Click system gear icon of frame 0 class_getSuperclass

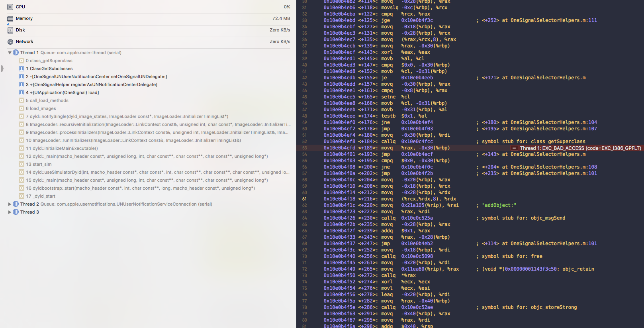click(22, 61)
